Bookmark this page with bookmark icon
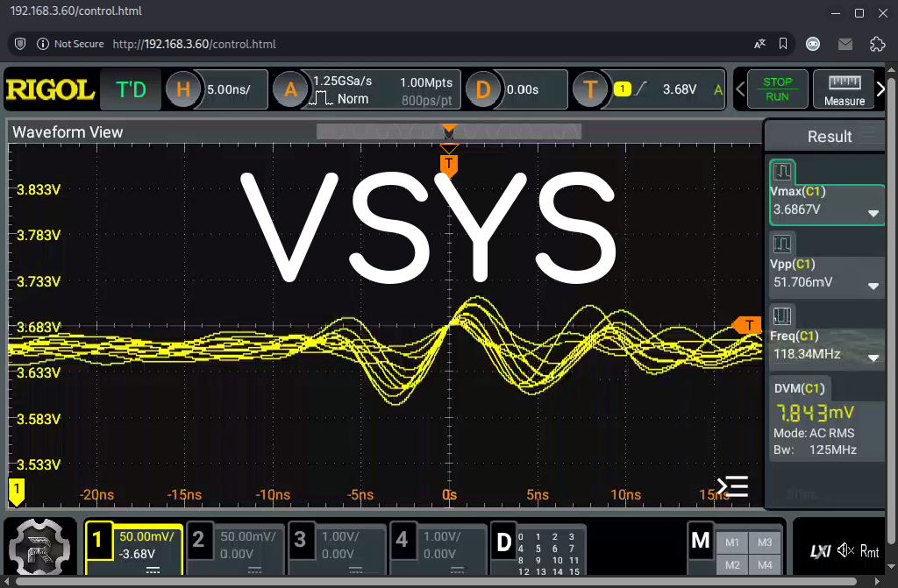Viewport: 898px width, 588px height. pyautogui.click(x=783, y=44)
